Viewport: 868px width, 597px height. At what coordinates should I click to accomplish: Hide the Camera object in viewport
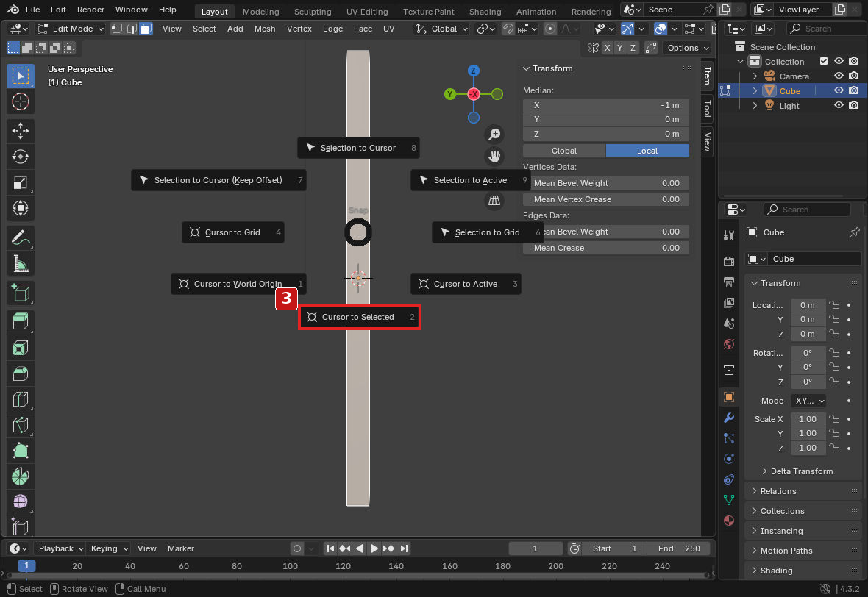(839, 76)
